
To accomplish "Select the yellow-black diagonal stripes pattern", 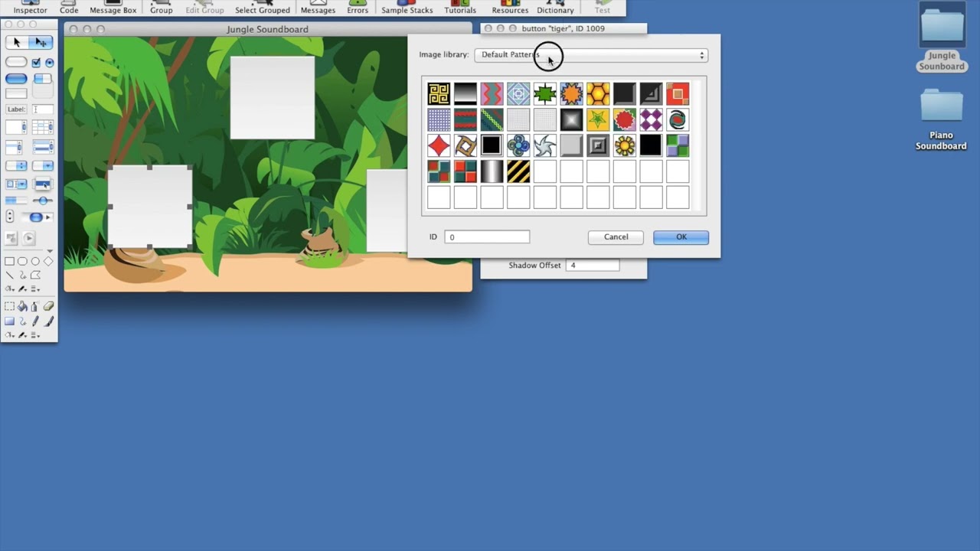I will coord(518,171).
